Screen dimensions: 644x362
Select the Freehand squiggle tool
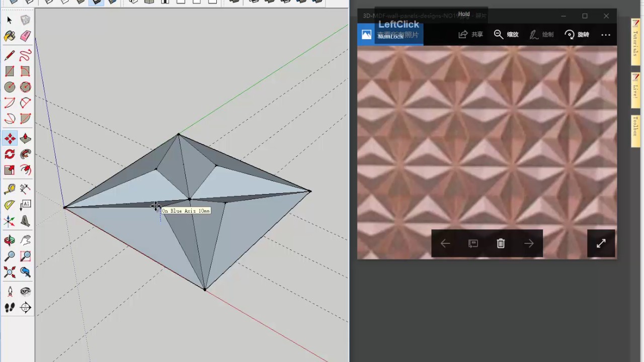[26, 55]
